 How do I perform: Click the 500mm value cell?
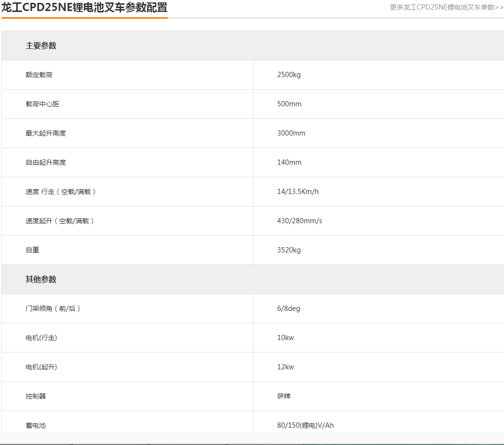(x=289, y=104)
